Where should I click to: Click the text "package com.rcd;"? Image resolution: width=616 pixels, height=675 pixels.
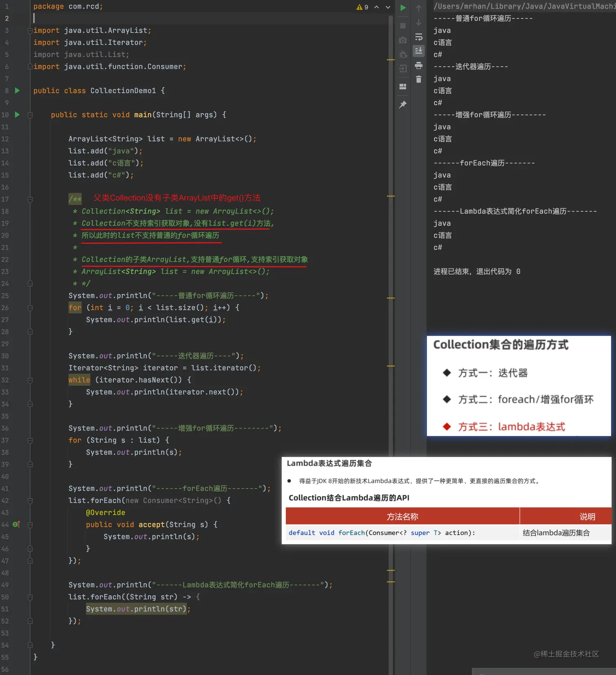68,6
